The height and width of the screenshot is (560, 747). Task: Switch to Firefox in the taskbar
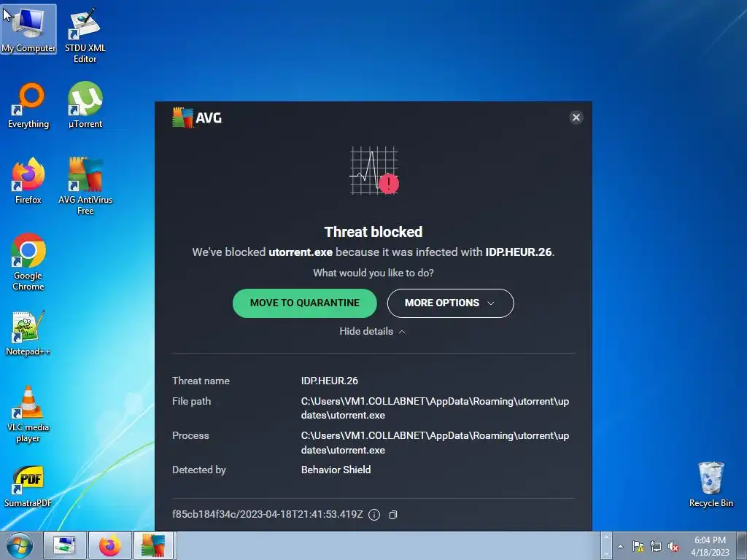click(109, 545)
